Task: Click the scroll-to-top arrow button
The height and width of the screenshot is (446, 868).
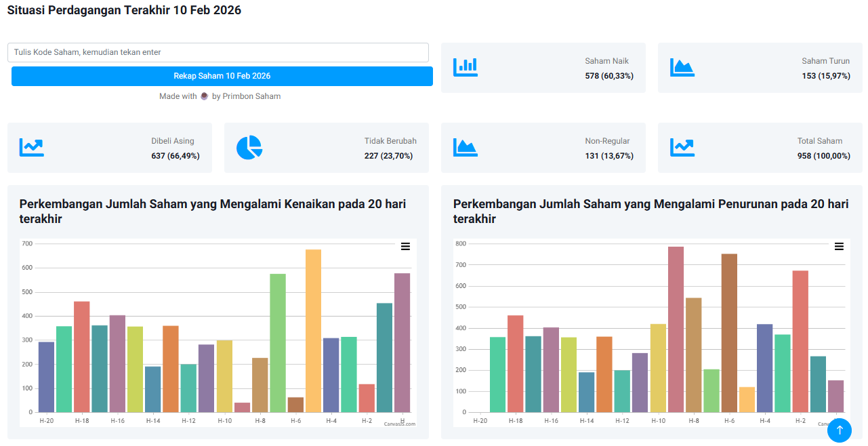Action: (x=839, y=430)
